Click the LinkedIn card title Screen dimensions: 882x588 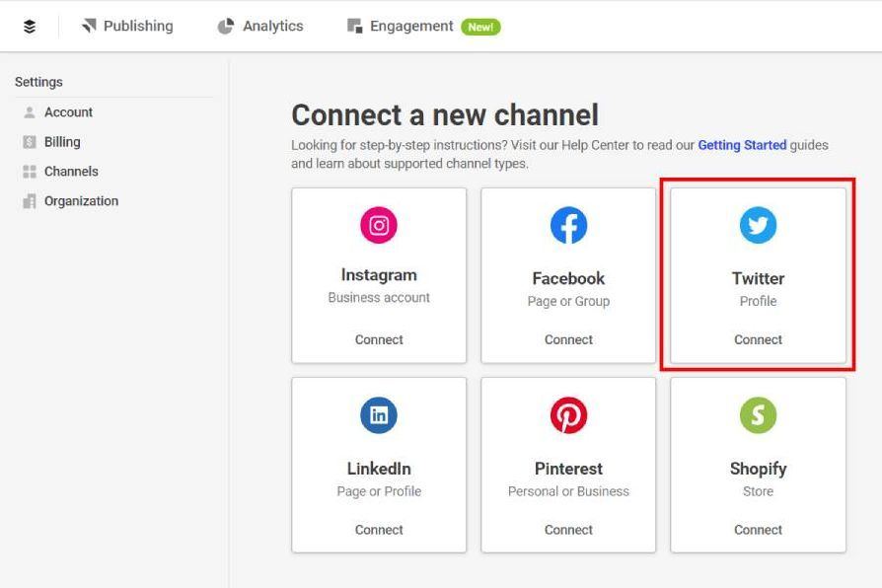(x=379, y=469)
